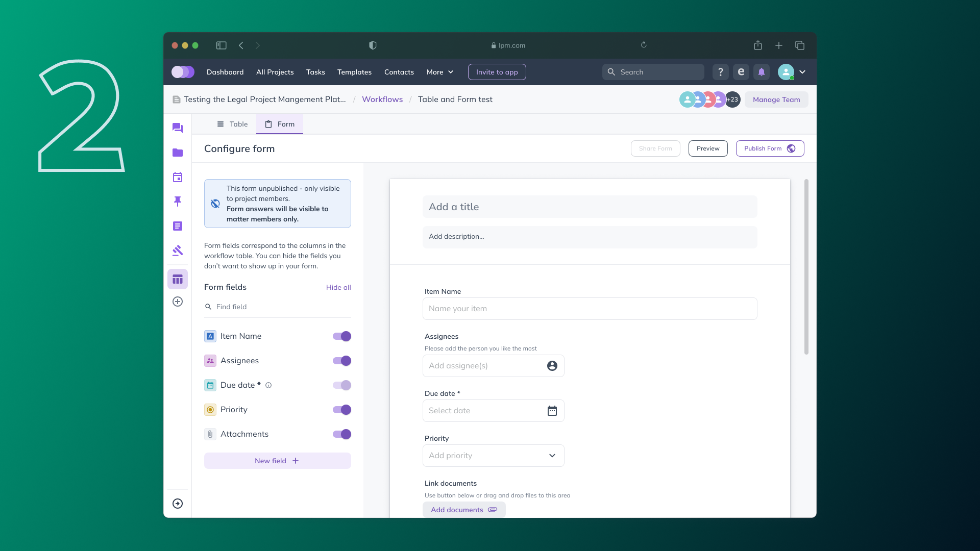Screen dimensions: 980x551
Task: Click the New field button
Action: point(278,461)
